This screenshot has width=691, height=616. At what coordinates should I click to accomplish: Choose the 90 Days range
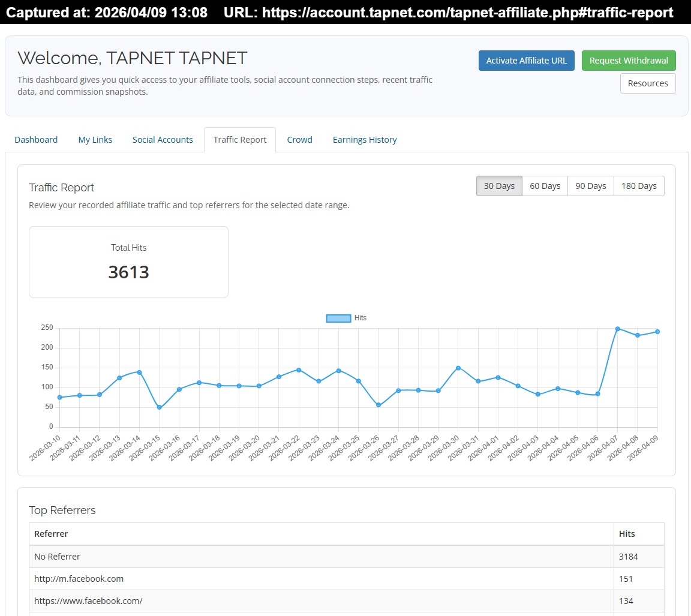(590, 186)
